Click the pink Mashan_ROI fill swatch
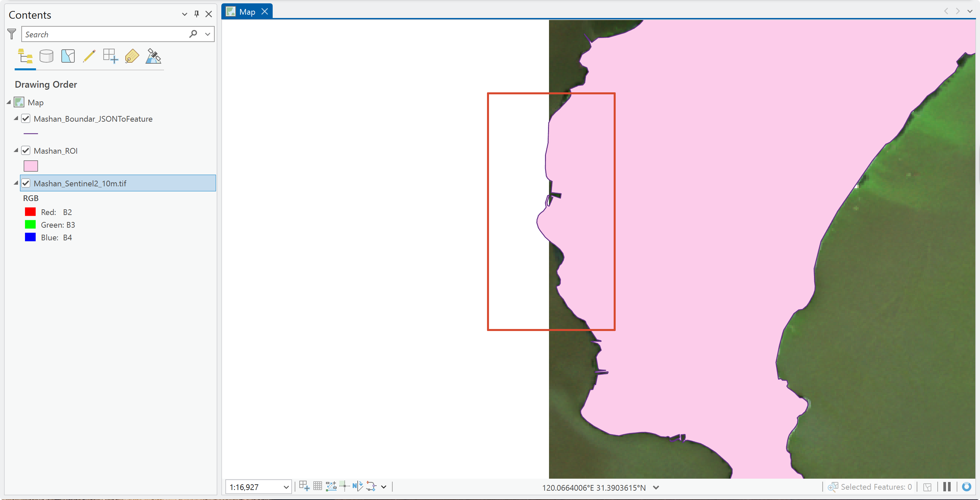Viewport: 980px width, 500px height. click(x=31, y=166)
